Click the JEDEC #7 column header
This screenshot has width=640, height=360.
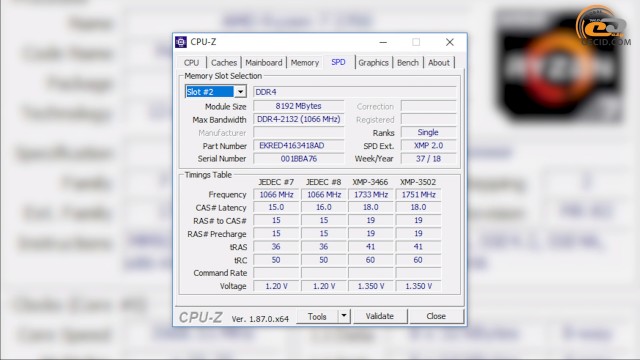tap(276, 182)
